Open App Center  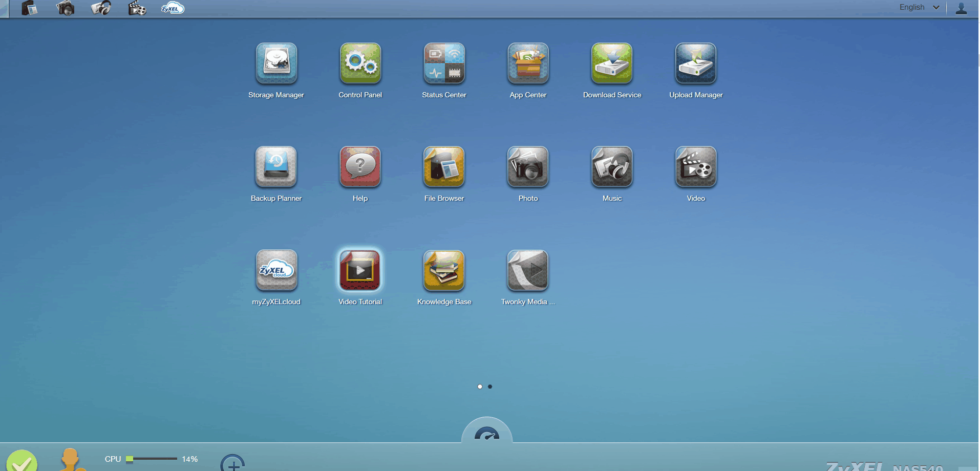(x=528, y=63)
